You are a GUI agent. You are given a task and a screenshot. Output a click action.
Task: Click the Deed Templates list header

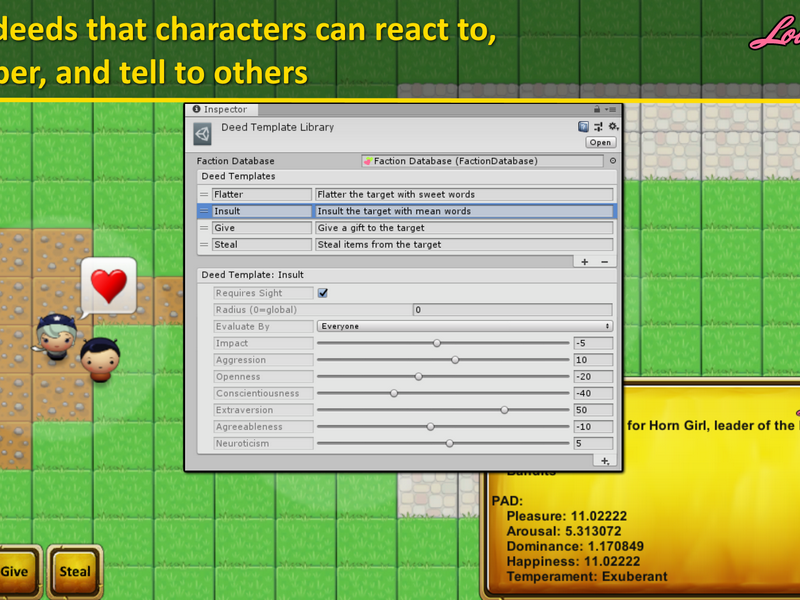[407, 177]
